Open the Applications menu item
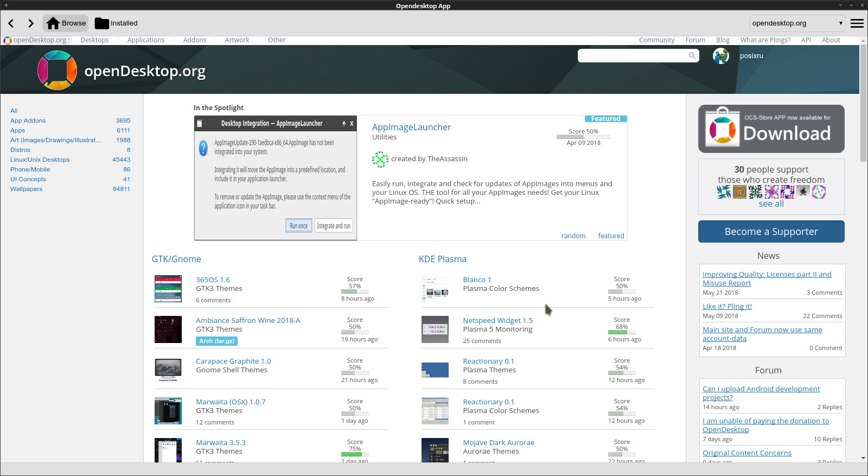868x476 pixels. [146, 40]
